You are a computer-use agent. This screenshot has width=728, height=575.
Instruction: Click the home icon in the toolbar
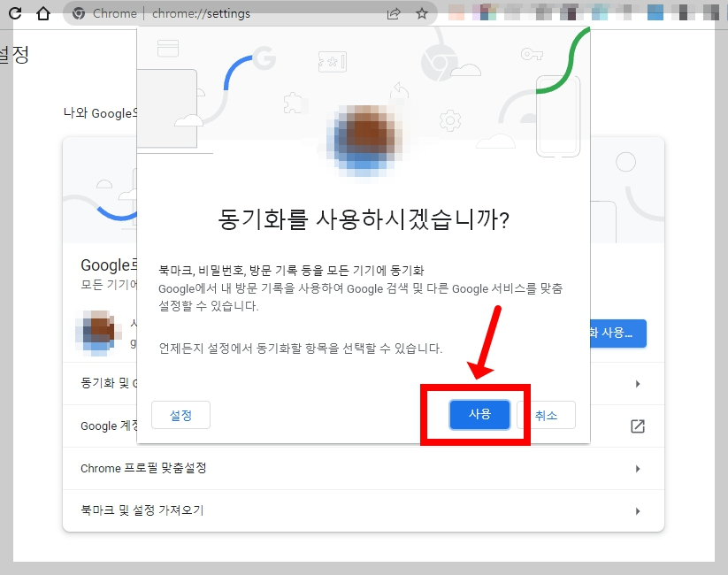[42, 13]
